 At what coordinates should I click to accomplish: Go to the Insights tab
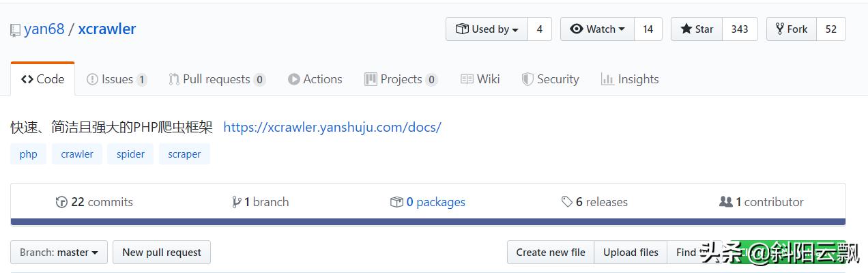630,79
